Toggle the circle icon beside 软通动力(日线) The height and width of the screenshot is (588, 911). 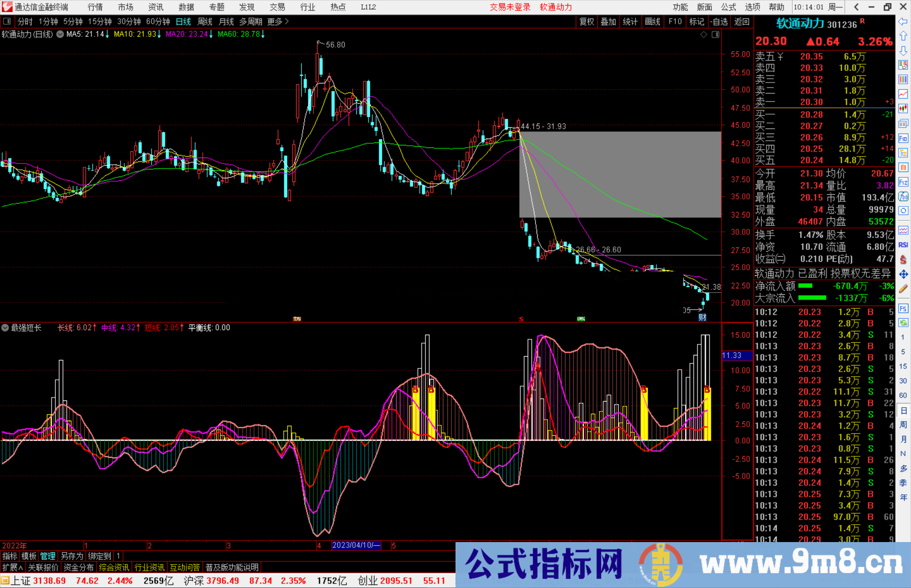click(60, 34)
